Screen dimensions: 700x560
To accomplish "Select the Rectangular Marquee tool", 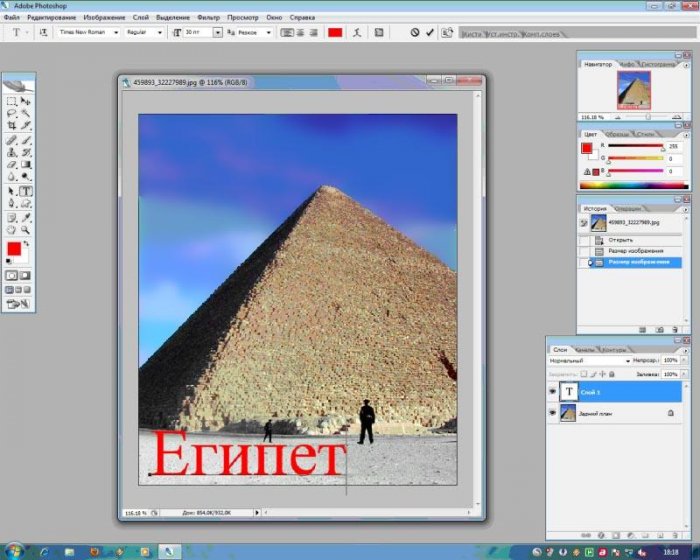I will pos(11,101).
